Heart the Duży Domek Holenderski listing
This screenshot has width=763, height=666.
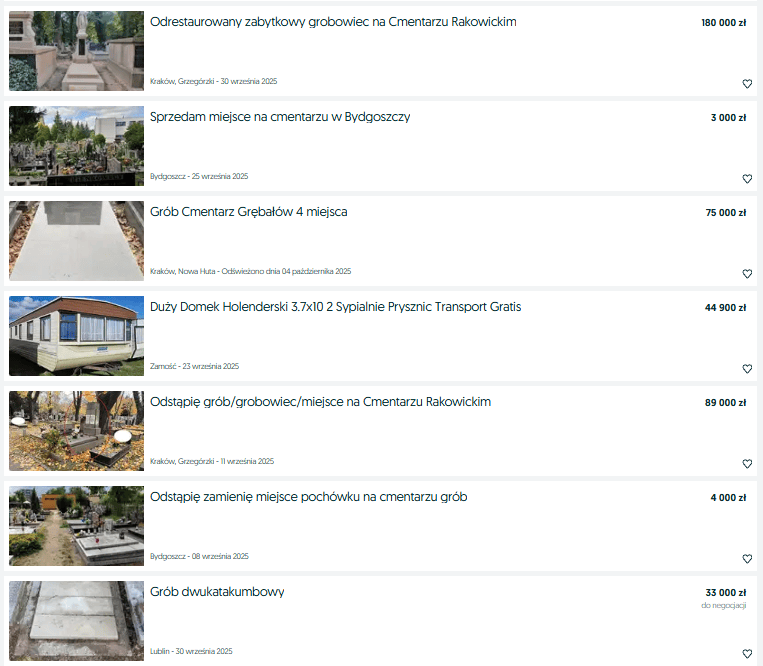[747, 368]
